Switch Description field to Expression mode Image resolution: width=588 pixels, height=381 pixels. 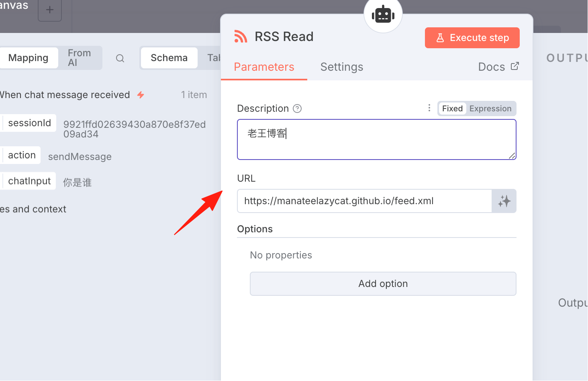[490, 109]
